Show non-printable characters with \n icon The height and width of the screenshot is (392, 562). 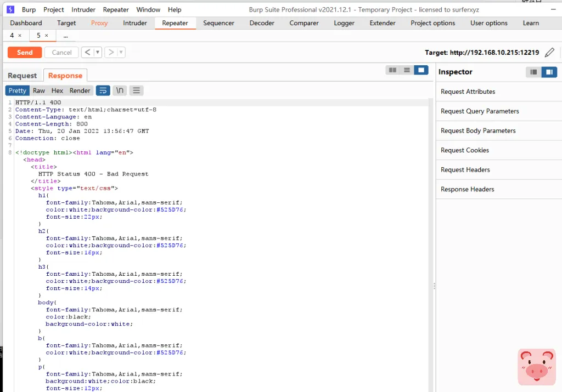tap(120, 90)
